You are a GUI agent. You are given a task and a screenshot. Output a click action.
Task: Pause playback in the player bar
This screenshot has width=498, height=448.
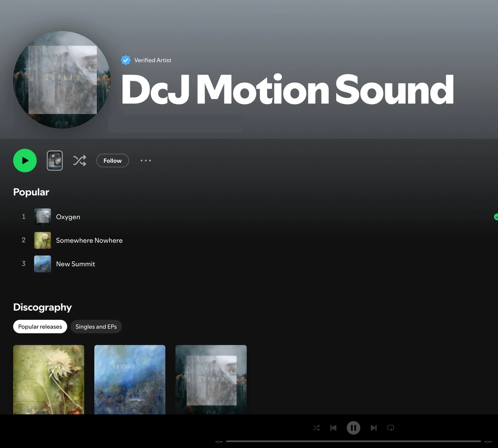[x=353, y=428]
